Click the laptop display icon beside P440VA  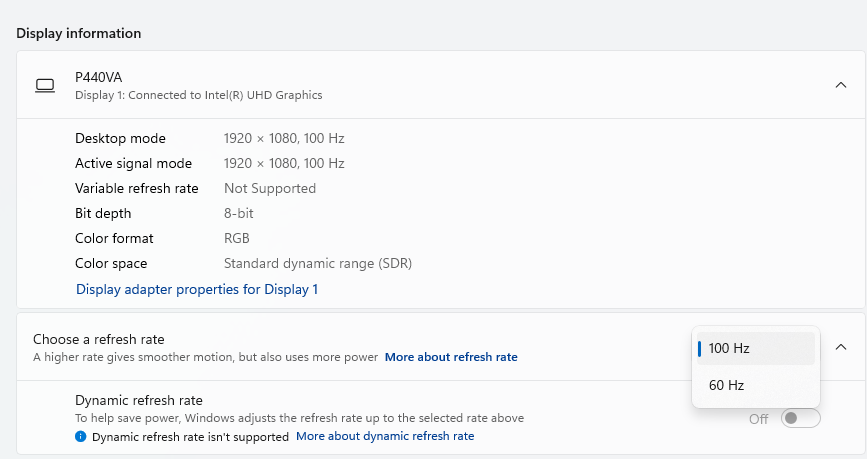pyautogui.click(x=45, y=86)
